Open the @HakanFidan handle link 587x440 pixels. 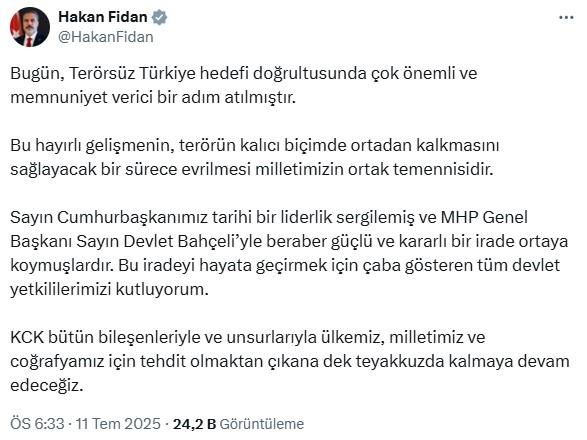[x=106, y=37]
